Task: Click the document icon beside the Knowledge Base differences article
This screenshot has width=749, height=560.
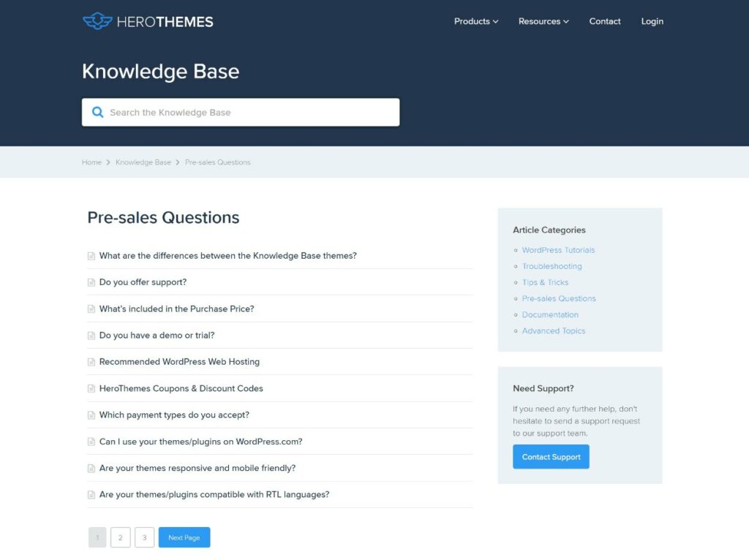Action: tap(91, 255)
